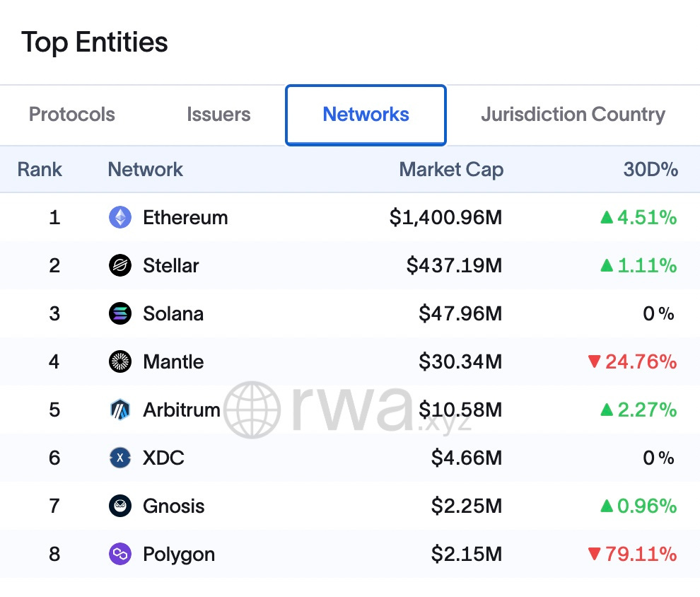
Task: Select the Networks tab
Action: tap(366, 115)
